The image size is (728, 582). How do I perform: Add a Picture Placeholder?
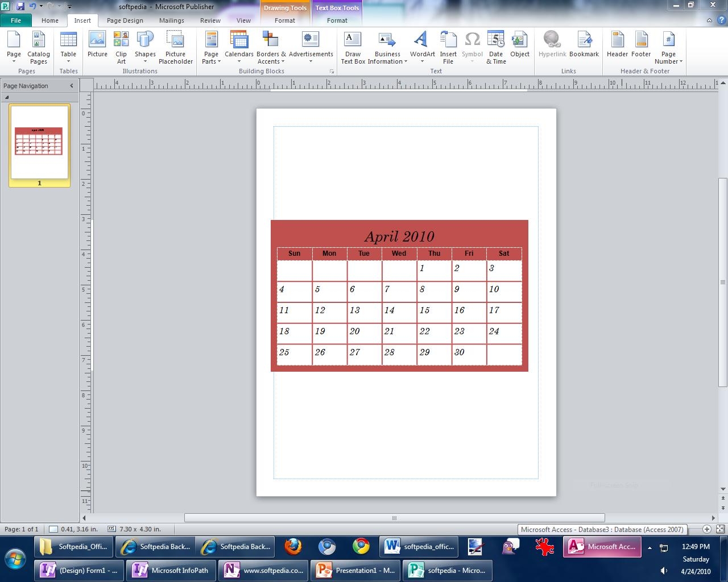pyautogui.click(x=175, y=48)
